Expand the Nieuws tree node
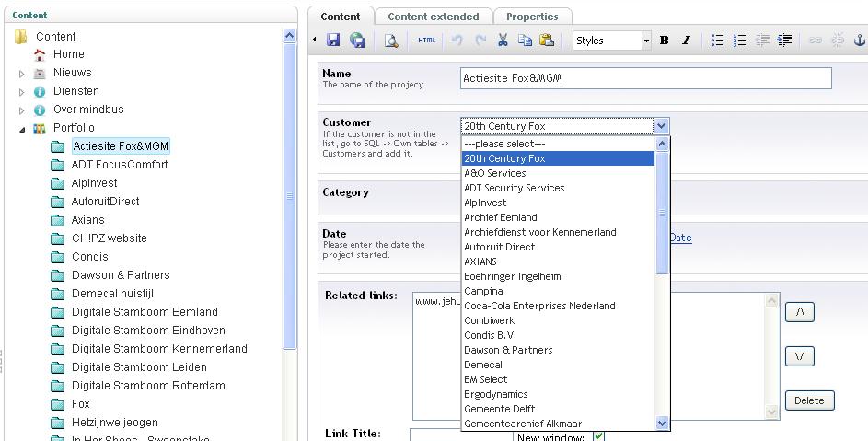Viewport: 868px width, 441px height. tap(21, 74)
